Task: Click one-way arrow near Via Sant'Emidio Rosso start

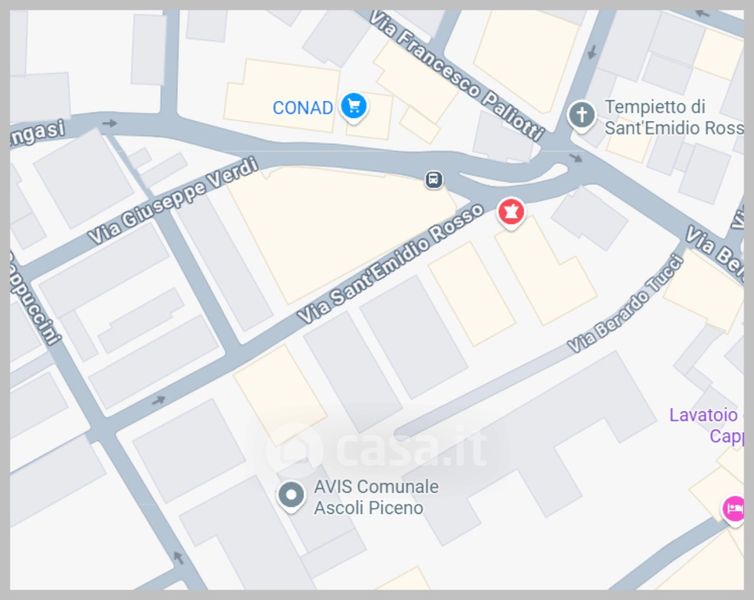Action: click(x=159, y=400)
